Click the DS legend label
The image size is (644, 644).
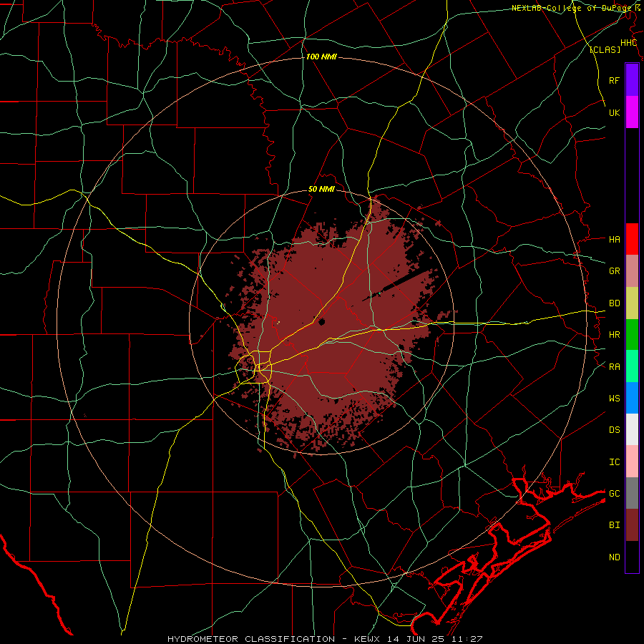[x=614, y=430]
